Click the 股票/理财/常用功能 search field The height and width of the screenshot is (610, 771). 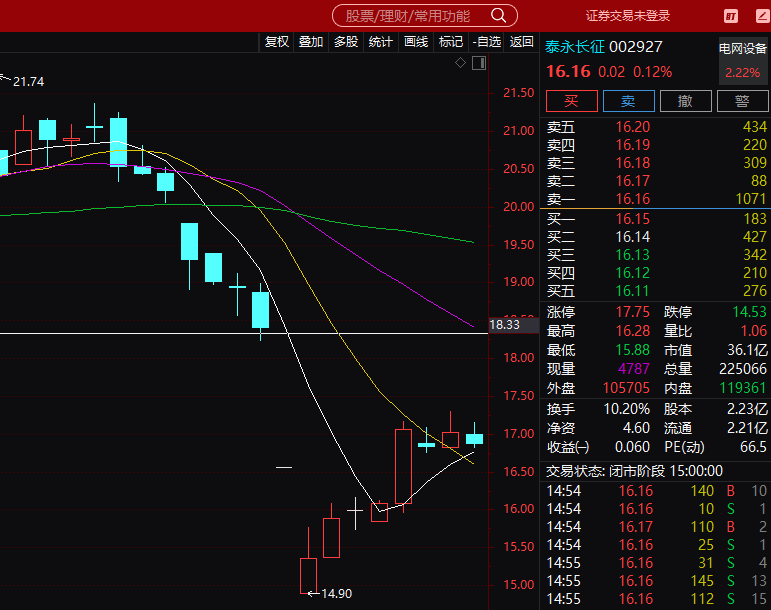[x=425, y=16]
